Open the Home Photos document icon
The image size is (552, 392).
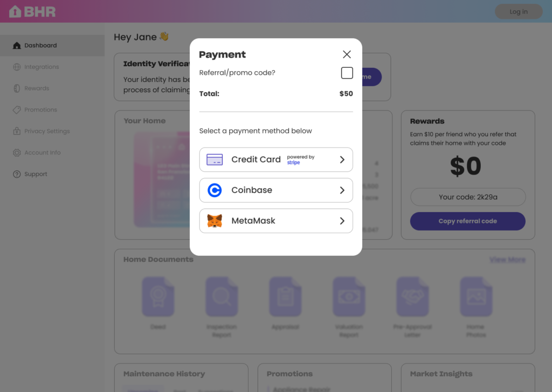[x=477, y=297]
